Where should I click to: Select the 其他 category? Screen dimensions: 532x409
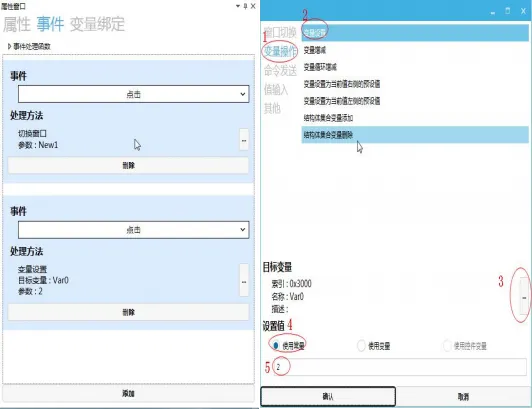(x=272, y=108)
